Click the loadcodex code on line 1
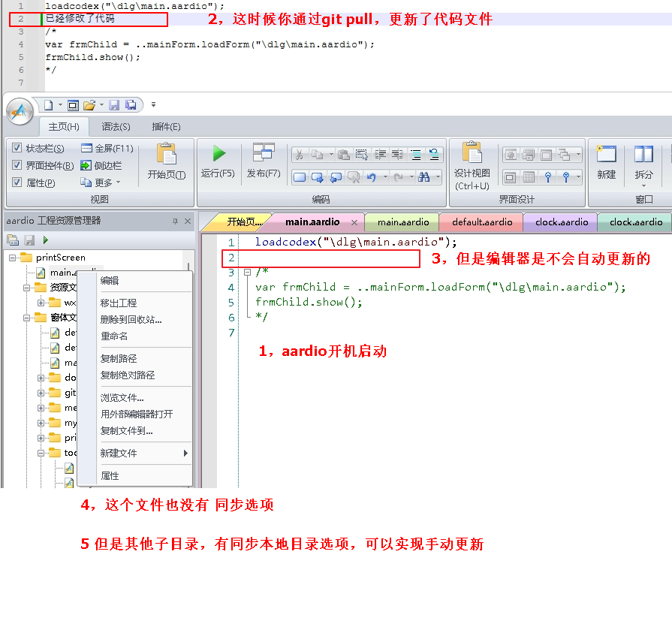The height and width of the screenshot is (627, 672). coord(356,242)
